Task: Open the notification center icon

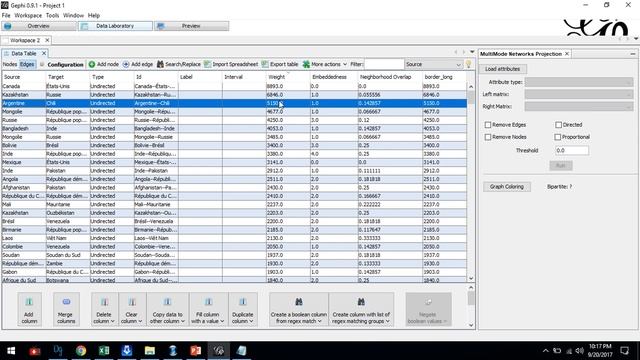Action: tap(624, 351)
